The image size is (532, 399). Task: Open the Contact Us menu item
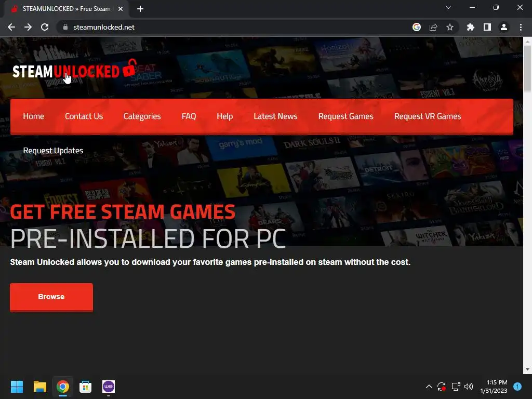pyautogui.click(x=84, y=116)
